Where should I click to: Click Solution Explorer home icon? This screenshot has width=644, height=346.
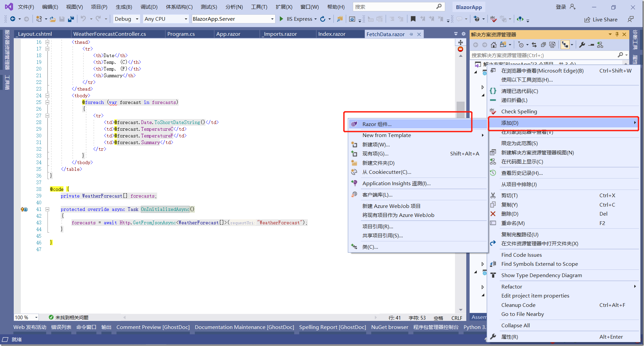coord(493,45)
